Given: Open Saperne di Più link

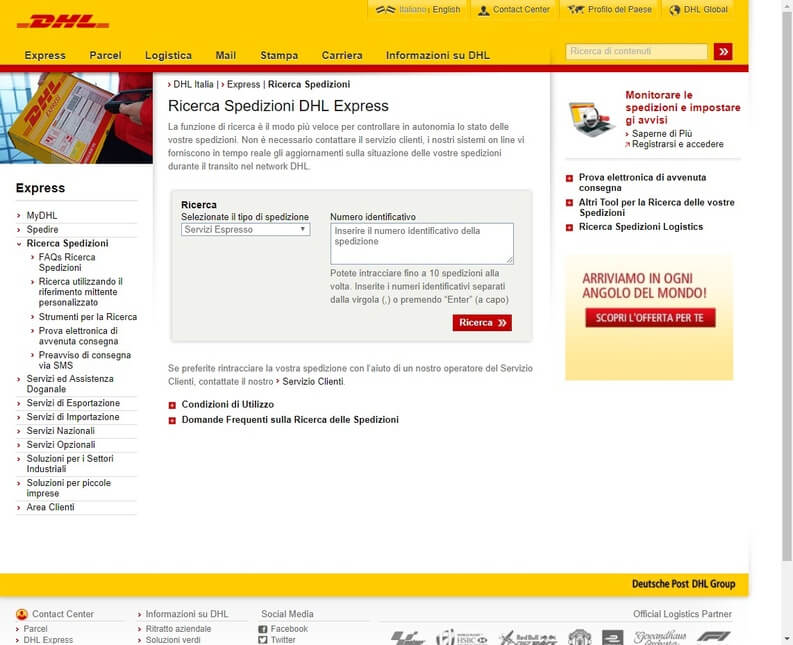Looking at the screenshot, I should [662, 134].
